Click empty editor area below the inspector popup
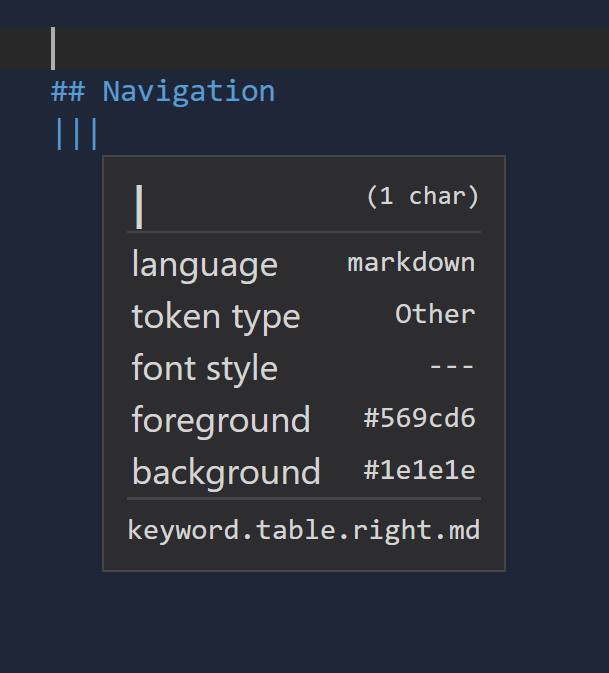 pyautogui.click(x=304, y=622)
